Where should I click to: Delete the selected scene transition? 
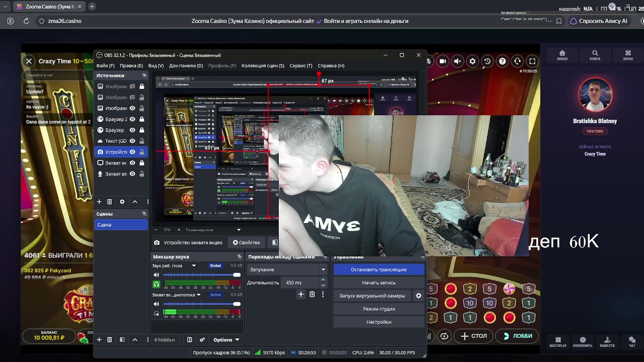(312, 294)
